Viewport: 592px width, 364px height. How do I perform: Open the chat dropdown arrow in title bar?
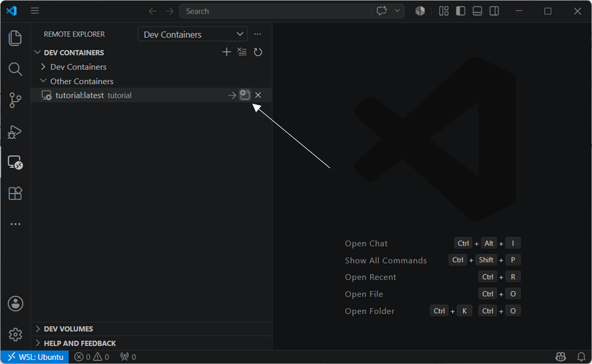tap(397, 11)
